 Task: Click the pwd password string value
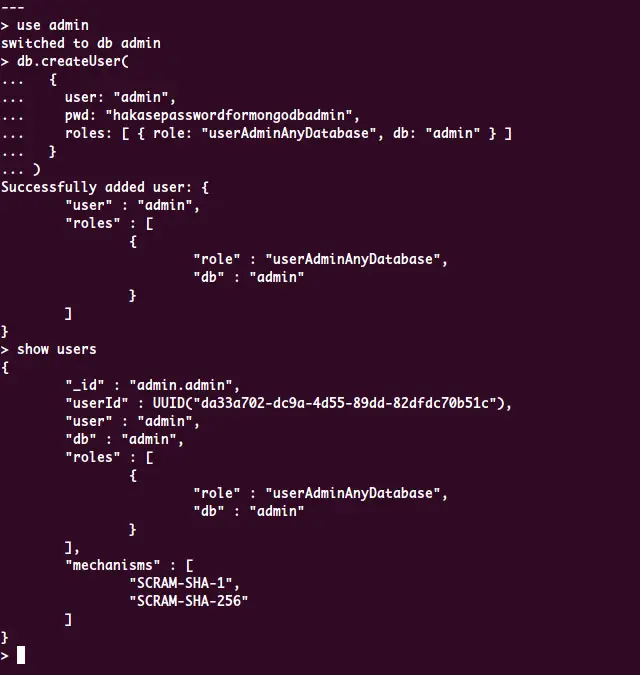tap(229, 115)
